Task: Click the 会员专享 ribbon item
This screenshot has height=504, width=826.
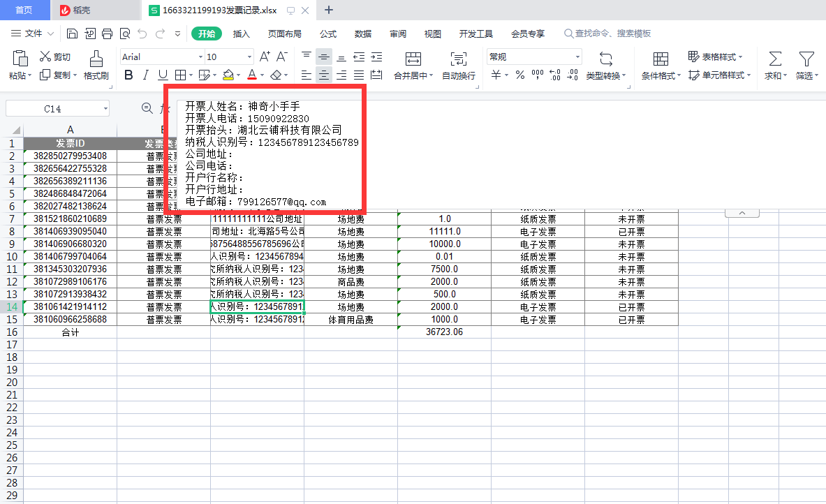Action: coord(528,33)
